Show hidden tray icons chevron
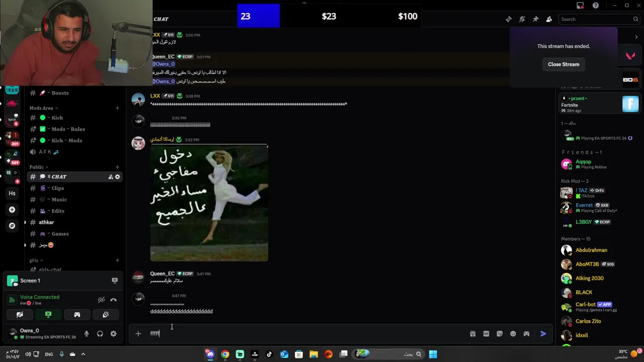 83,354
